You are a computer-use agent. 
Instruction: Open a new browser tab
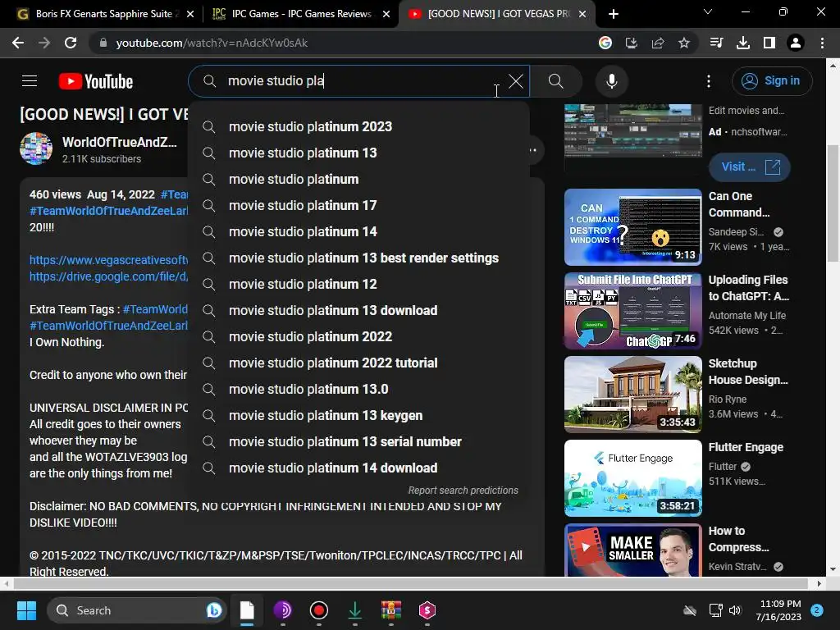(x=614, y=14)
